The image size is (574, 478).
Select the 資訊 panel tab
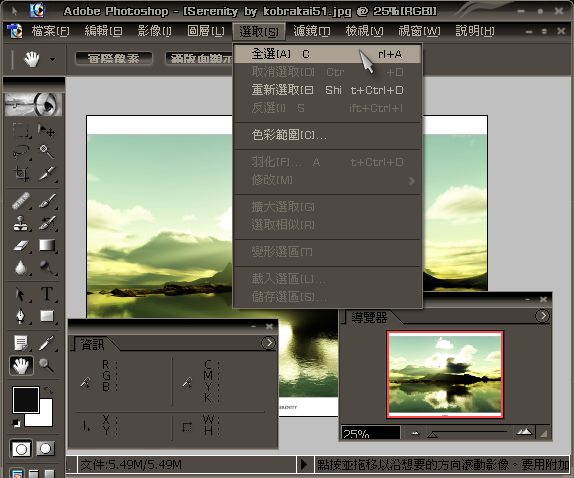(x=92, y=344)
